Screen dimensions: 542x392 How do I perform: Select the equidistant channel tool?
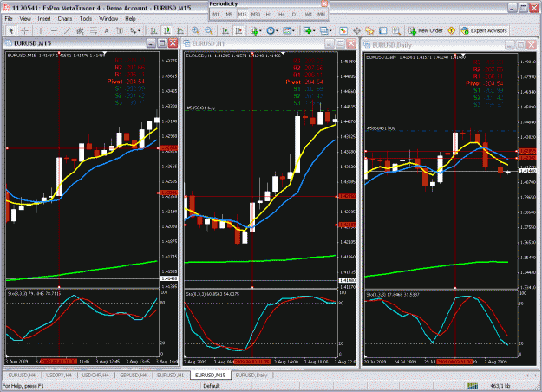pyautogui.click(x=80, y=30)
